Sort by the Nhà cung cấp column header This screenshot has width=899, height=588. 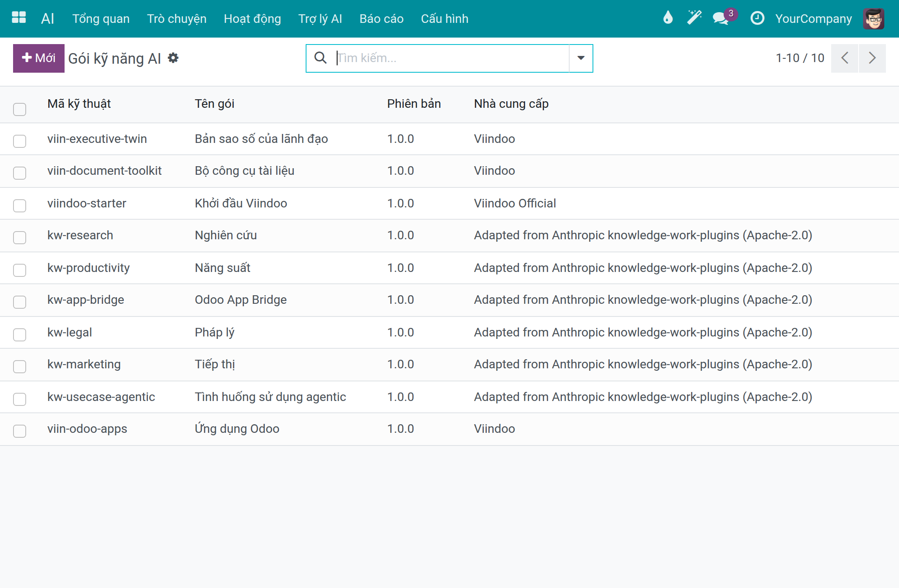coord(511,104)
